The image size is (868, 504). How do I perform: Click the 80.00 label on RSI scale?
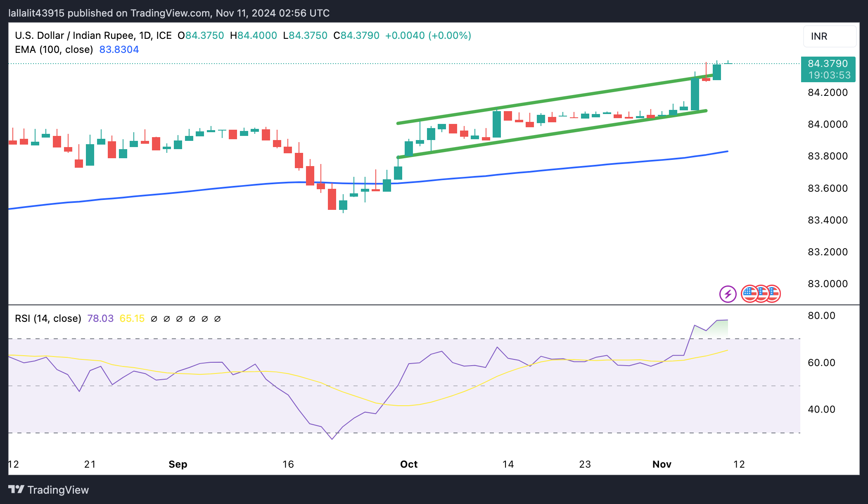pyautogui.click(x=821, y=316)
